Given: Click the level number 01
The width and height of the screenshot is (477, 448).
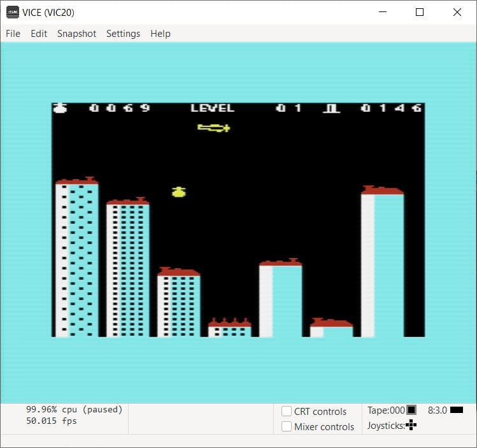Looking at the screenshot, I should click(x=288, y=108).
